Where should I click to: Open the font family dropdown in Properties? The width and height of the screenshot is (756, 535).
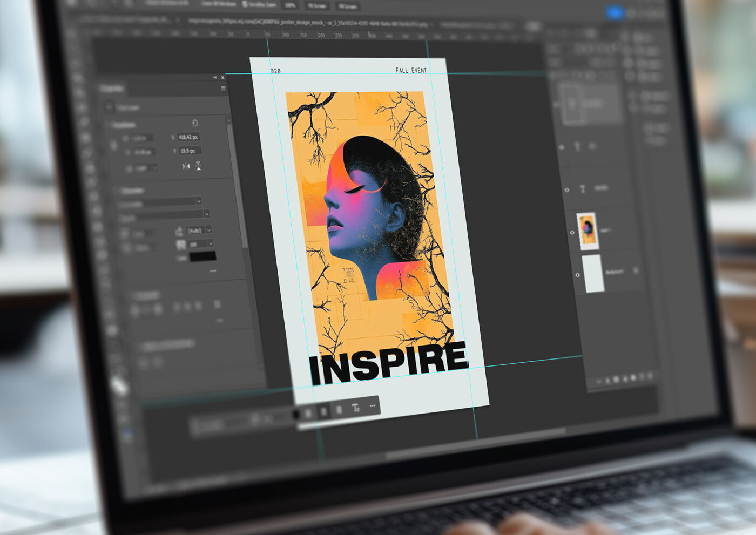point(198,201)
